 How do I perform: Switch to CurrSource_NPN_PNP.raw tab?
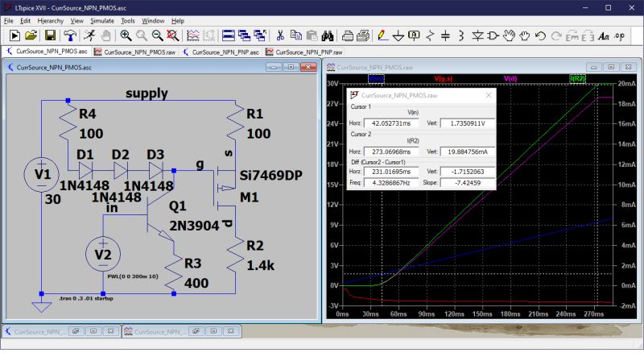304,52
